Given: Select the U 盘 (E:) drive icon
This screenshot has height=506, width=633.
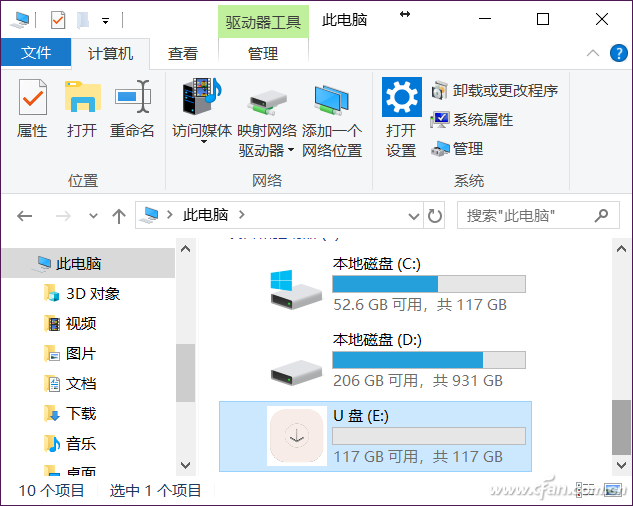Looking at the screenshot, I should click(x=297, y=436).
